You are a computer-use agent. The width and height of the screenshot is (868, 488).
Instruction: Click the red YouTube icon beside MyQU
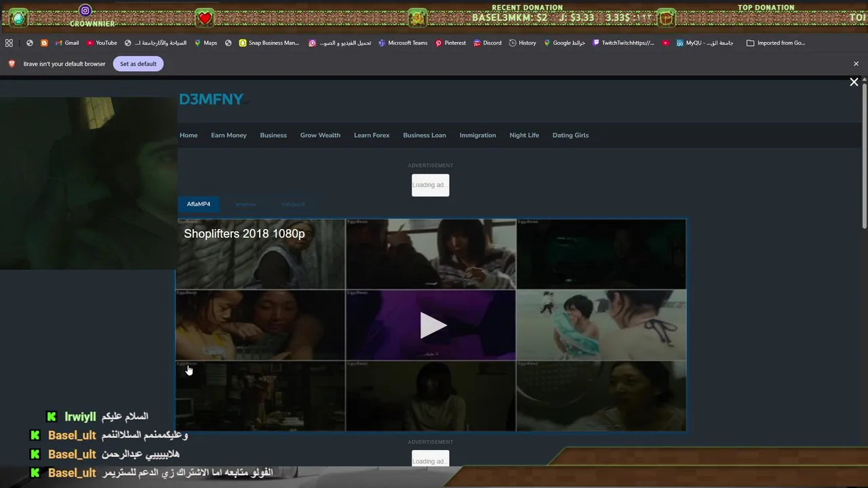(665, 43)
